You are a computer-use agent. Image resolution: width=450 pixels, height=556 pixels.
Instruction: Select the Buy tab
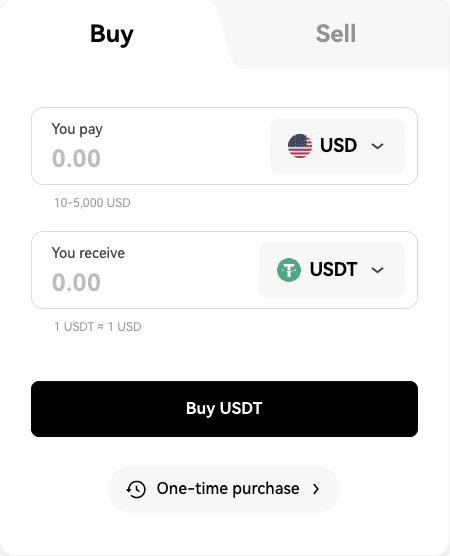tap(112, 34)
